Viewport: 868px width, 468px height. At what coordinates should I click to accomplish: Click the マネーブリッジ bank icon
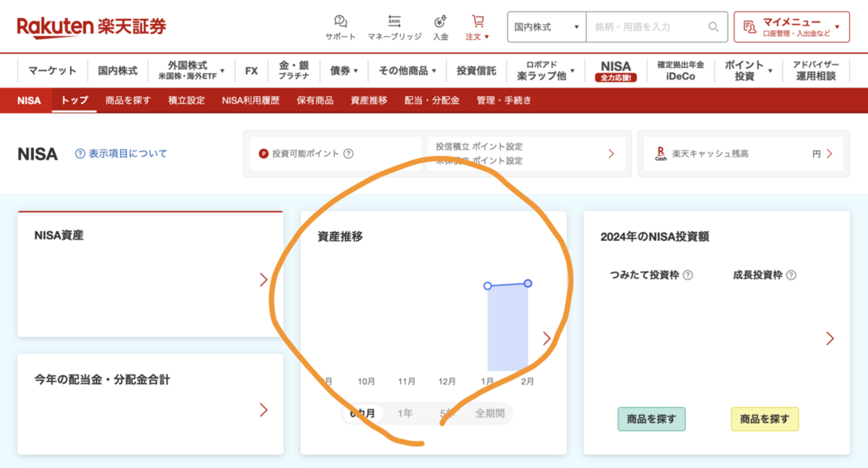(x=395, y=21)
